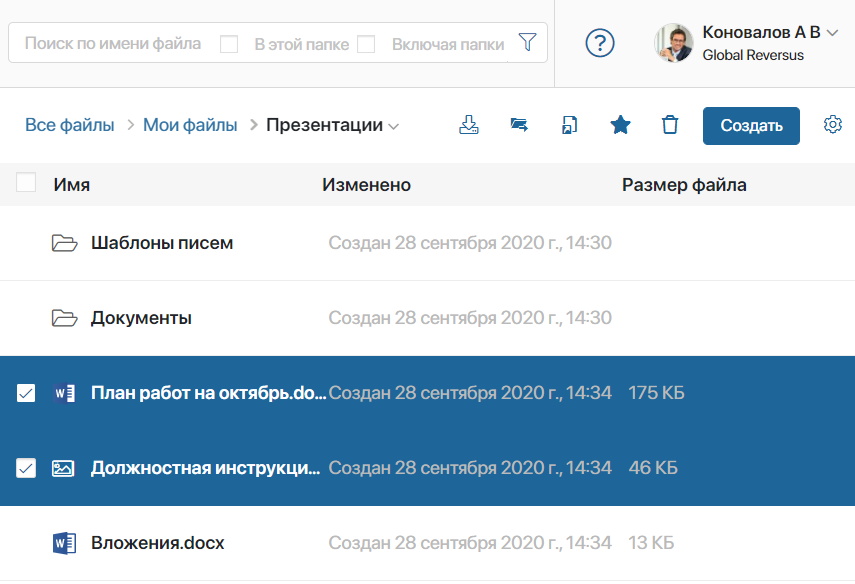Open Должностная инструкция file
855x584 pixels.
(206, 468)
